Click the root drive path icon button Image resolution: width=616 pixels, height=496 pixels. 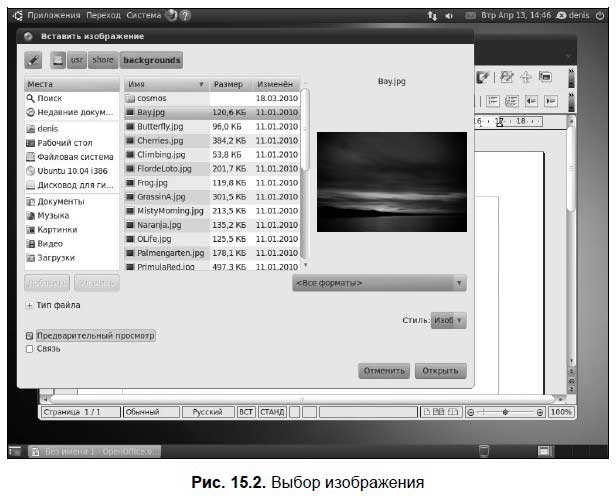pos(58,60)
